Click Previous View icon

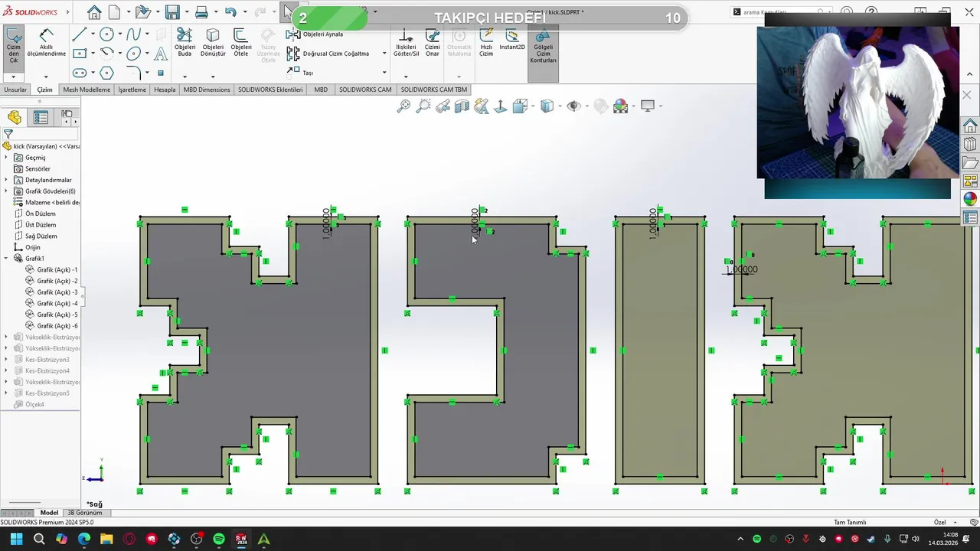(x=443, y=106)
